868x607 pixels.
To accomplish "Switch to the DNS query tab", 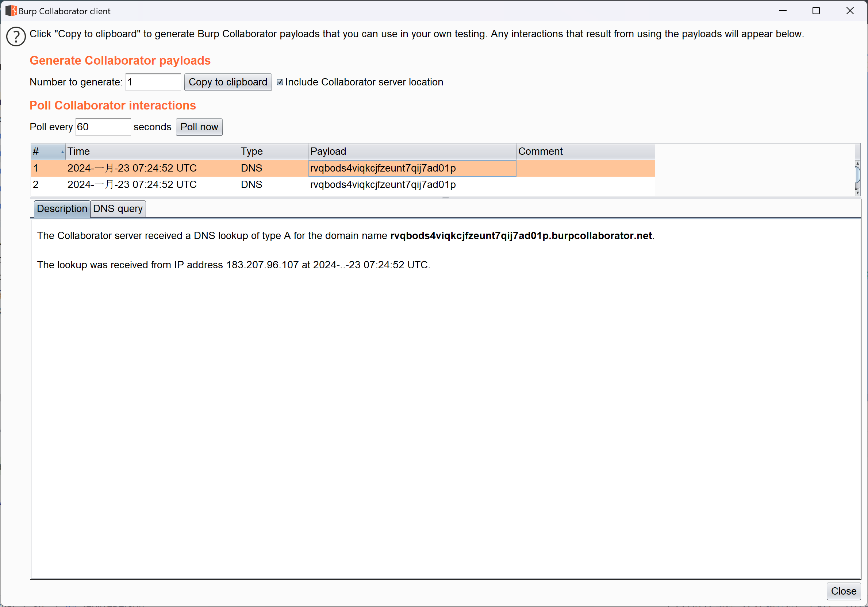I will point(118,209).
